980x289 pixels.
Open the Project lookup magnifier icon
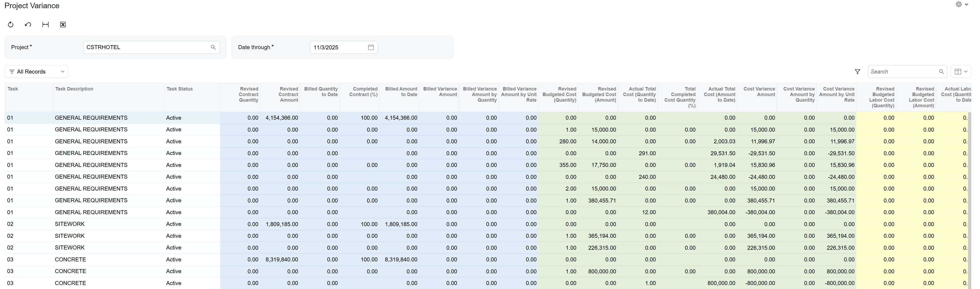point(213,47)
